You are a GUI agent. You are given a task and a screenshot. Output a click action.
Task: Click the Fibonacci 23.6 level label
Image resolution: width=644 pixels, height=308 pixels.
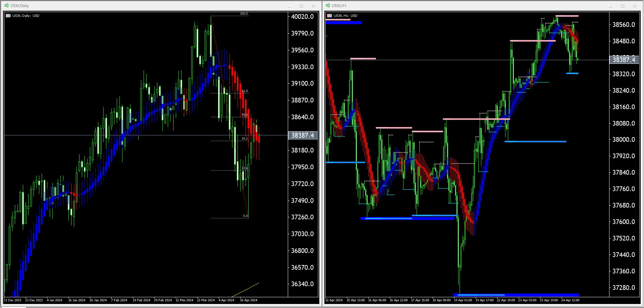pyautogui.click(x=245, y=168)
